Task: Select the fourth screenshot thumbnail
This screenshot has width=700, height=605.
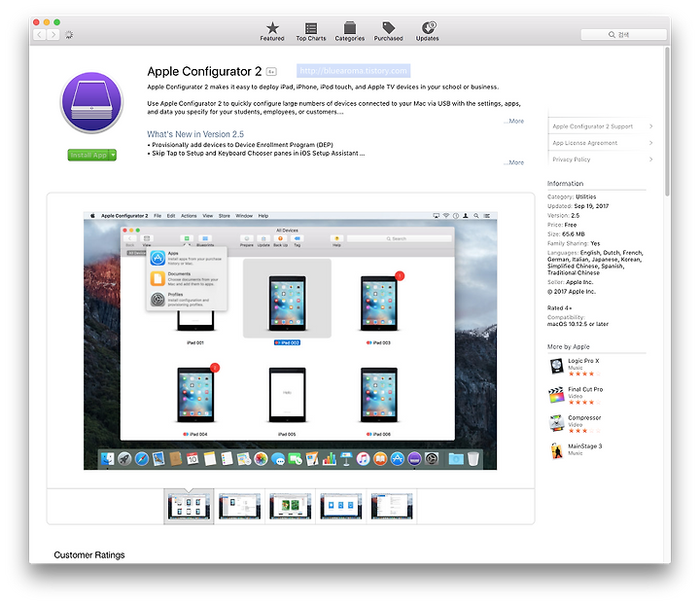Action: [x=341, y=507]
